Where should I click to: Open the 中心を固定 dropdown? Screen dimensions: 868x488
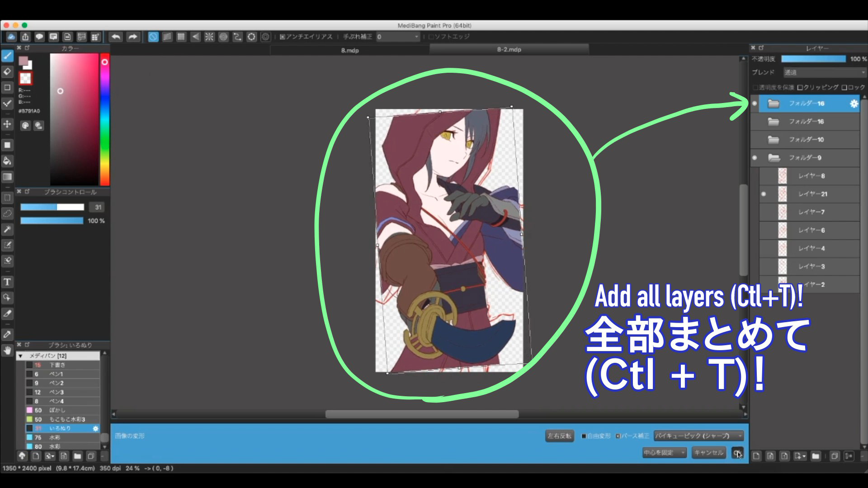(665, 452)
